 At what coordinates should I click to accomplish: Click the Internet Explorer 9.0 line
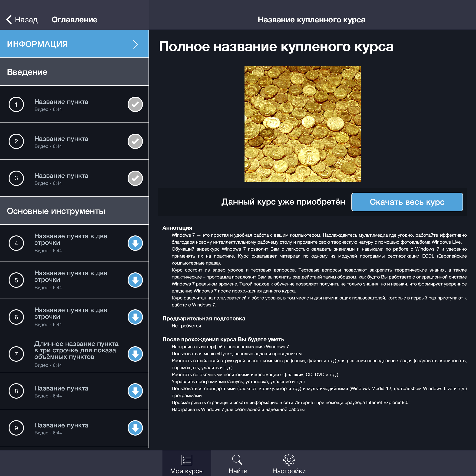pos(290,402)
